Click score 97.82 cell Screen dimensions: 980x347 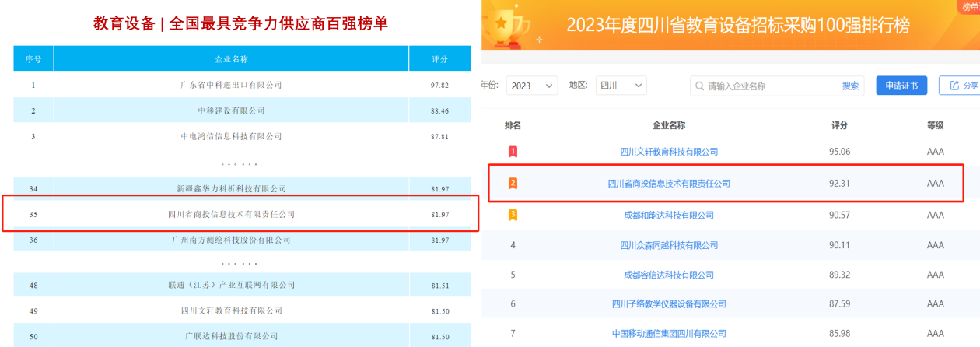[439, 86]
